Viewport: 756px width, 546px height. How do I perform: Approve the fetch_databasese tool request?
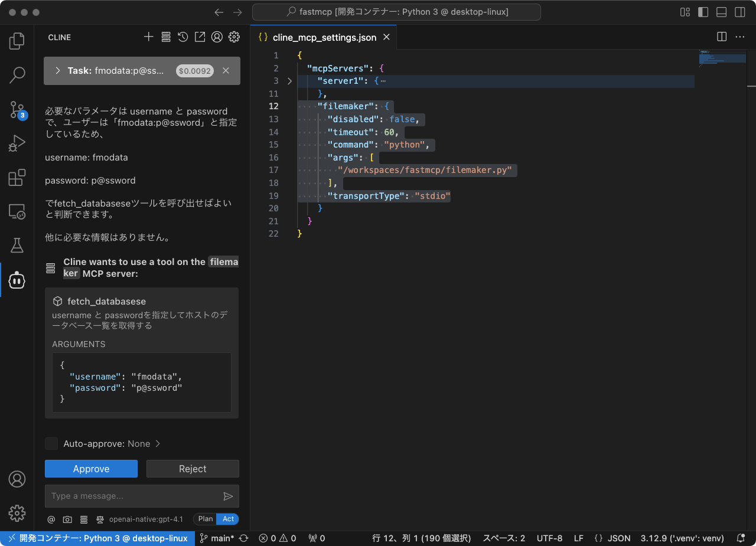pos(91,468)
